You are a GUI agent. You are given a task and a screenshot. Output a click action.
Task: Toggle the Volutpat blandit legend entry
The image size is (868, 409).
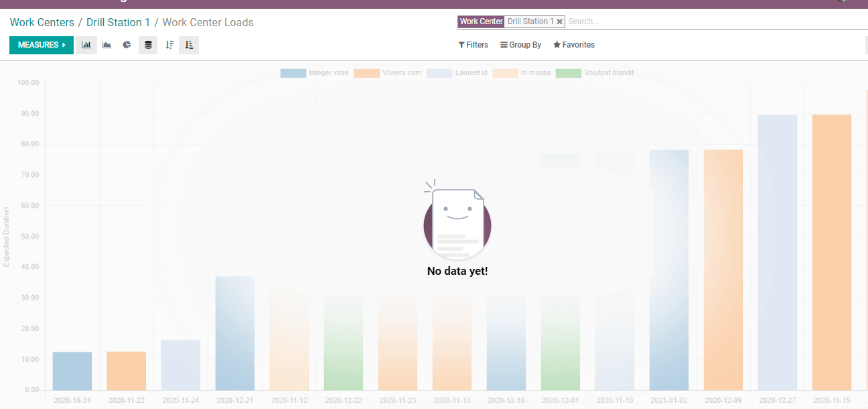click(x=595, y=72)
